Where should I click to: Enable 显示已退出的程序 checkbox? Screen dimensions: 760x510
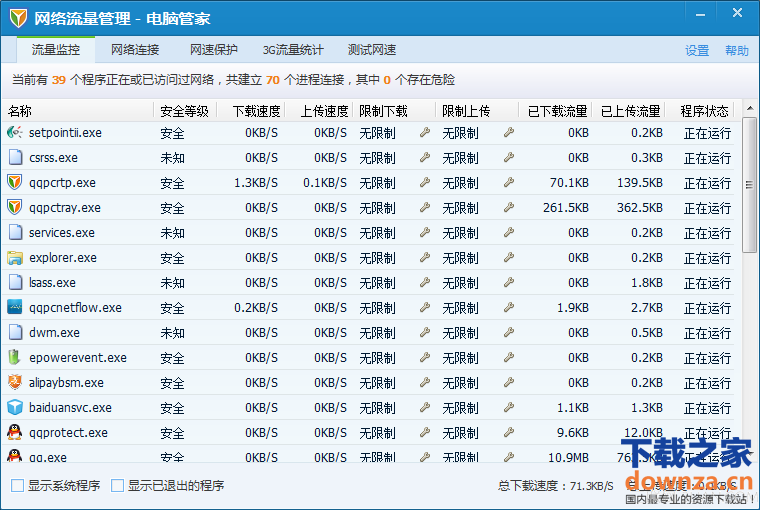tap(117, 485)
